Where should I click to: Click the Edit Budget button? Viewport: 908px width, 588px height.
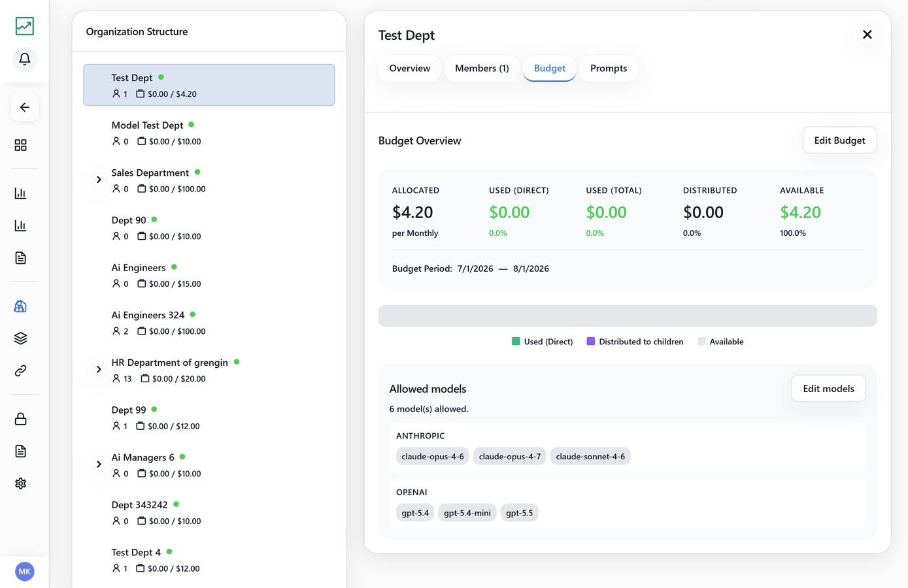pos(839,140)
